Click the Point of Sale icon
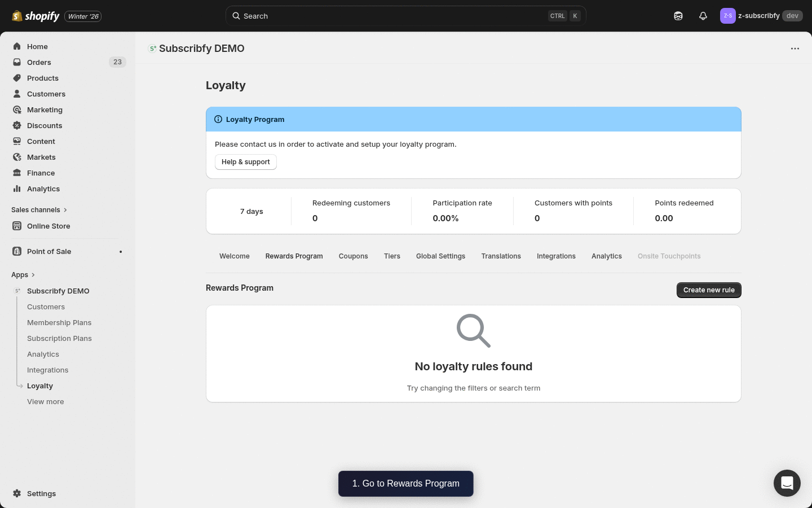The image size is (812, 508). click(x=17, y=251)
